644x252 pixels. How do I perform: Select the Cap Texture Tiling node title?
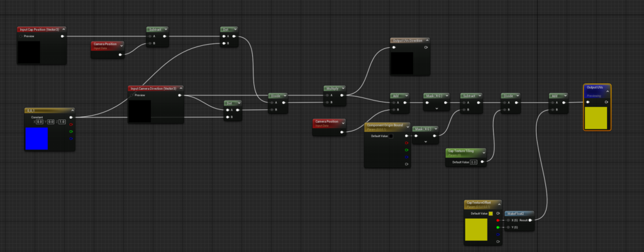462,151
